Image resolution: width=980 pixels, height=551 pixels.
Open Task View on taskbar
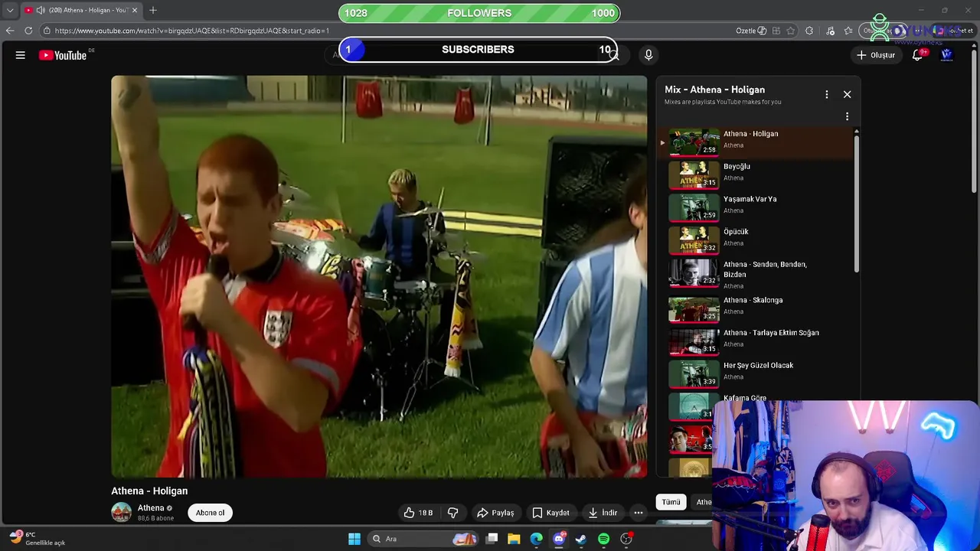pyautogui.click(x=492, y=539)
